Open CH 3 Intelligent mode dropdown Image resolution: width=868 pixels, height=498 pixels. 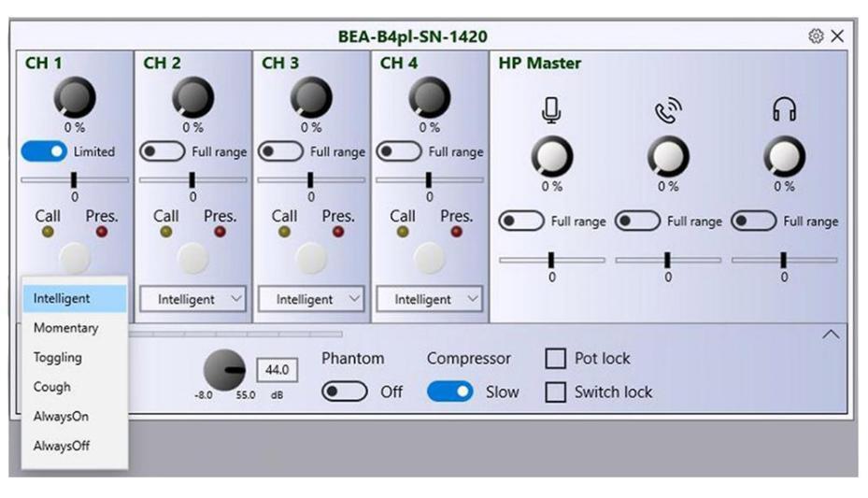(x=311, y=299)
